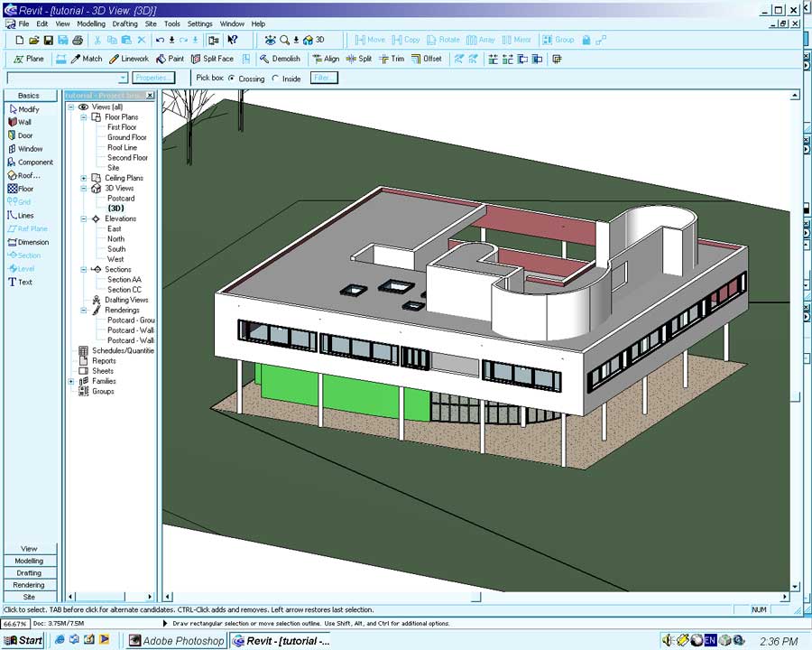812x650 pixels.
Task: Click the browser horizontal scrollbar right arrow
Action: (x=150, y=597)
